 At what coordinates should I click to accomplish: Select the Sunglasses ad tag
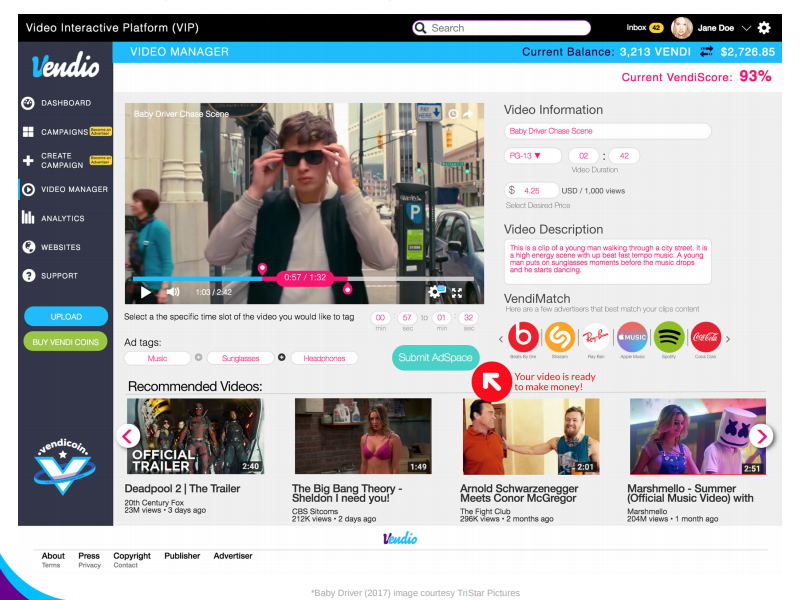click(240, 358)
